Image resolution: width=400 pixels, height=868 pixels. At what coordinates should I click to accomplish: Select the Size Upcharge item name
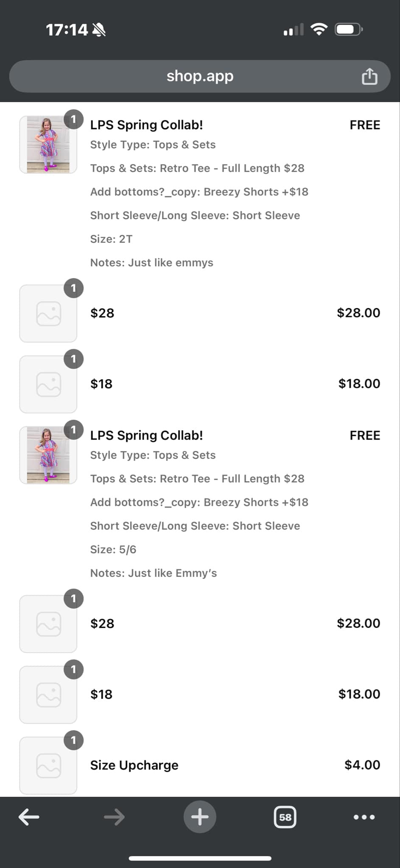coord(134,765)
